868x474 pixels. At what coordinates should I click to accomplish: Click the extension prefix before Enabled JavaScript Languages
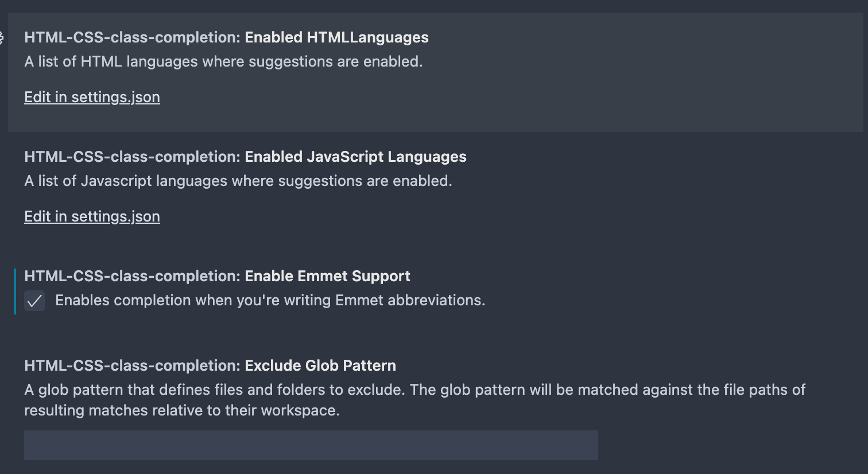tap(132, 157)
